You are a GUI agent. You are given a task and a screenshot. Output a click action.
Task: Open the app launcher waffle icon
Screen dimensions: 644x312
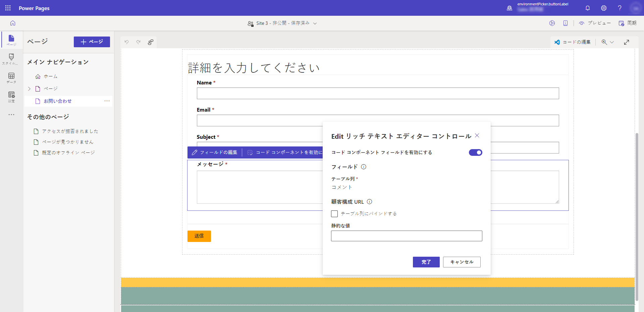point(8,8)
